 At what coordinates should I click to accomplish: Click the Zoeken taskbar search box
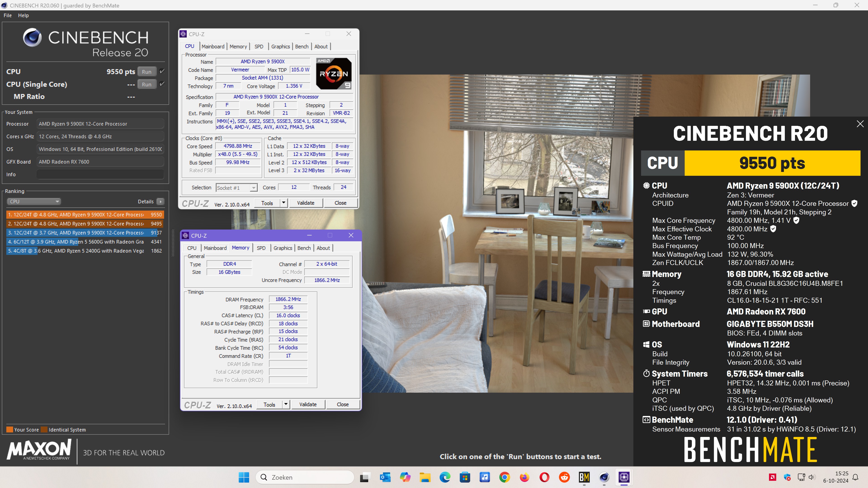click(305, 477)
